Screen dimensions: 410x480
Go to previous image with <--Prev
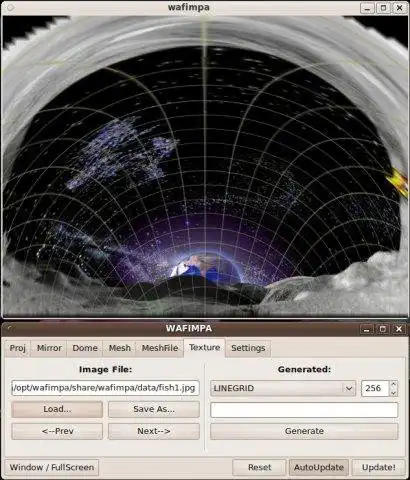coord(57,431)
